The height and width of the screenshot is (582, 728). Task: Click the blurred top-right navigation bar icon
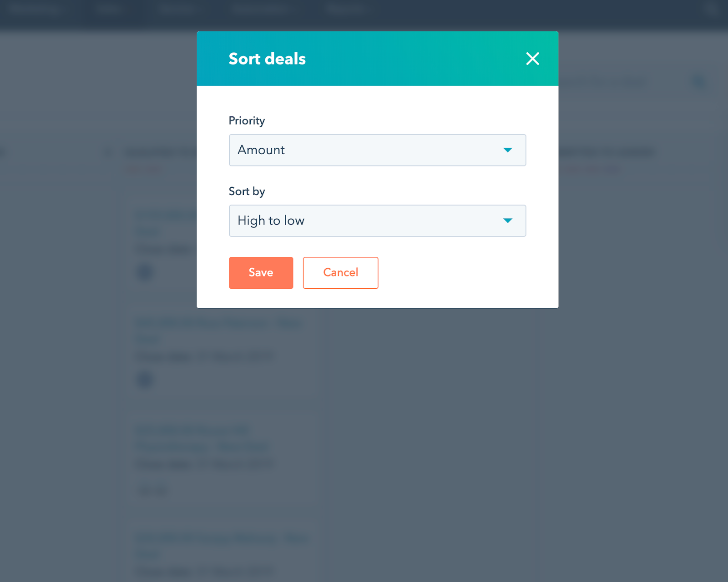pos(711,8)
